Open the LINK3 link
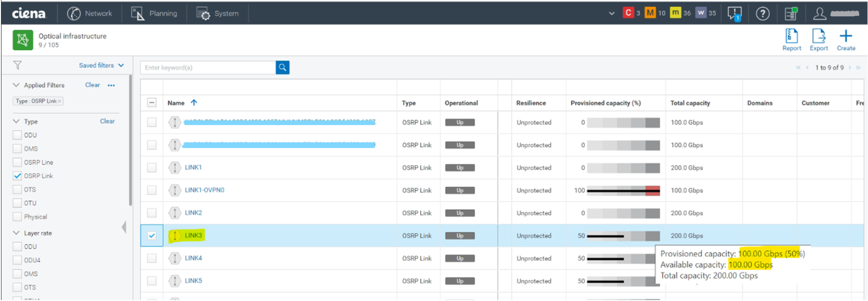Image resolution: width=868 pixels, height=301 pixels. tap(193, 235)
